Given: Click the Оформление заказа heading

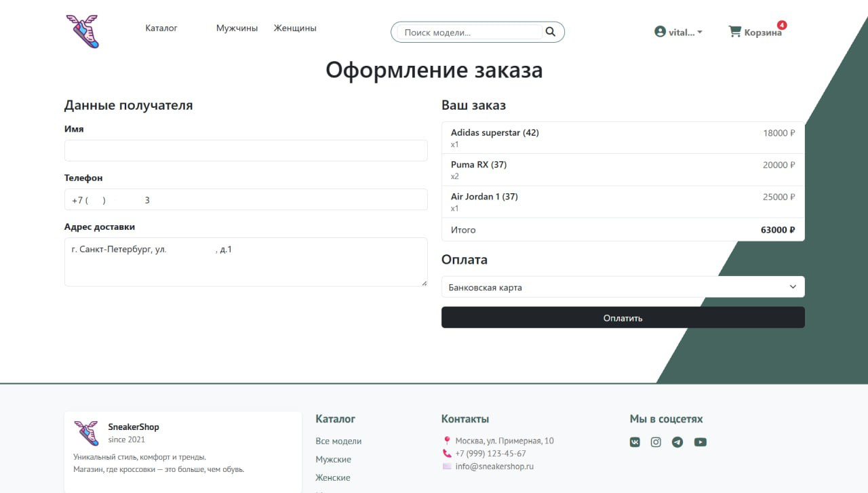Looking at the screenshot, I should [x=434, y=71].
